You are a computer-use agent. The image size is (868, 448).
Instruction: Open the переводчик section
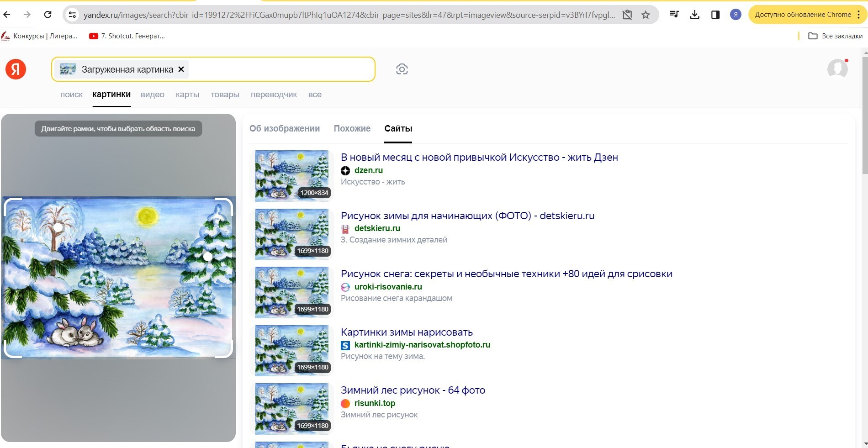274,95
